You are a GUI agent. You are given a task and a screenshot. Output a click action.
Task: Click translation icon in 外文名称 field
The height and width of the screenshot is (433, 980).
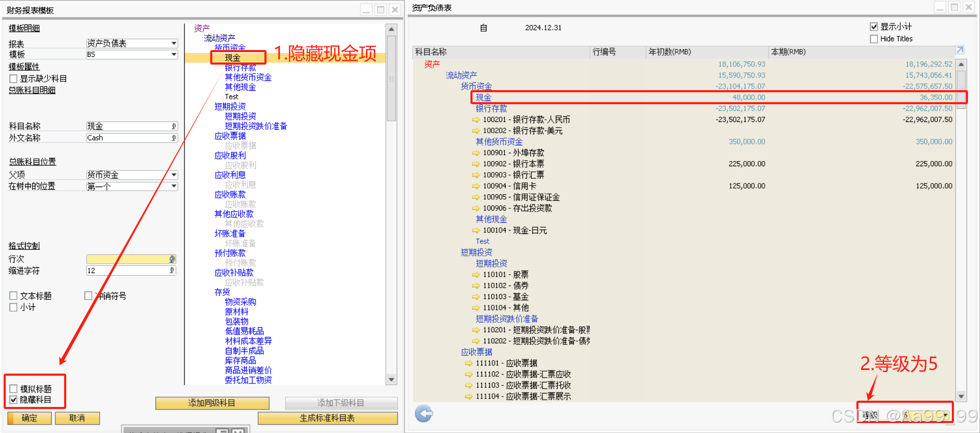(x=174, y=138)
